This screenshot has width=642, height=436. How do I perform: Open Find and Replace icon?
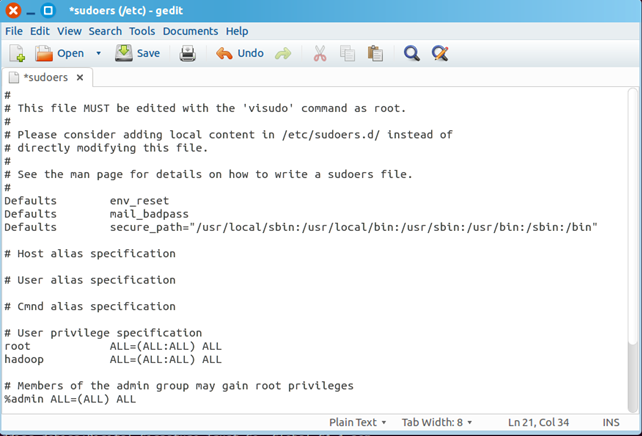pyautogui.click(x=439, y=53)
